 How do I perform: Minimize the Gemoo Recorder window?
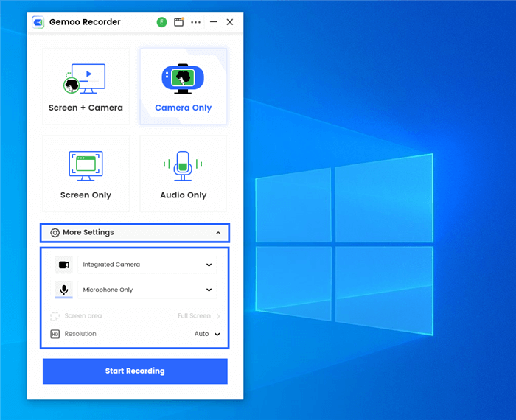(214, 22)
